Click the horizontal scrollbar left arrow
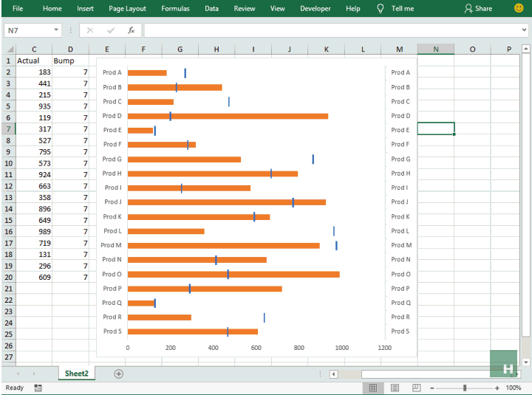 (333, 374)
